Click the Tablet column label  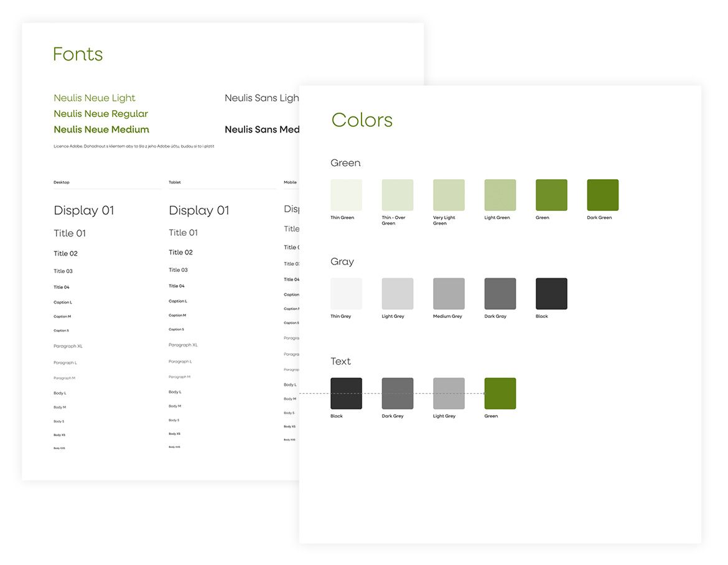tap(175, 182)
